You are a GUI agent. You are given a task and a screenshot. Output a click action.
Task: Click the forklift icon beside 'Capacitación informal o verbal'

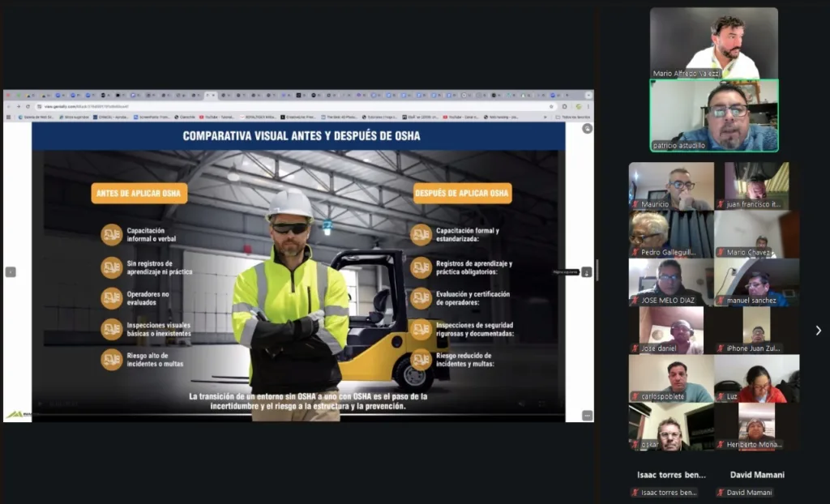pyautogui.click(x=112, y=235)
